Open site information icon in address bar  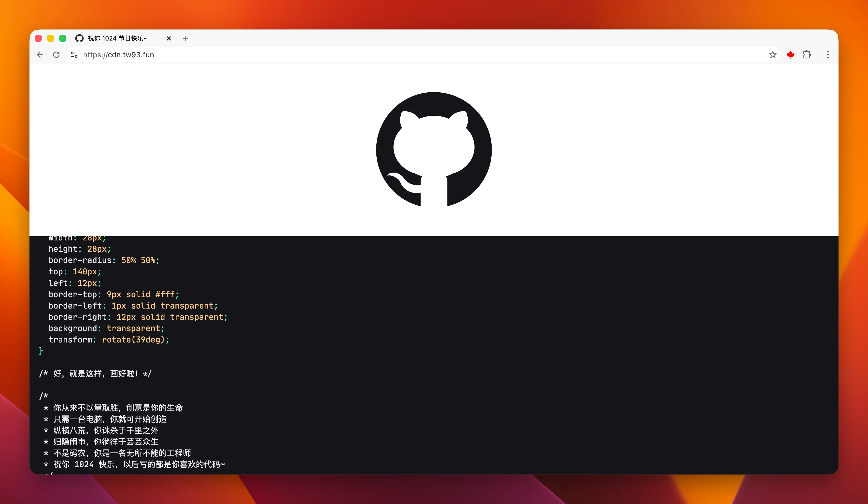point(74,55)
